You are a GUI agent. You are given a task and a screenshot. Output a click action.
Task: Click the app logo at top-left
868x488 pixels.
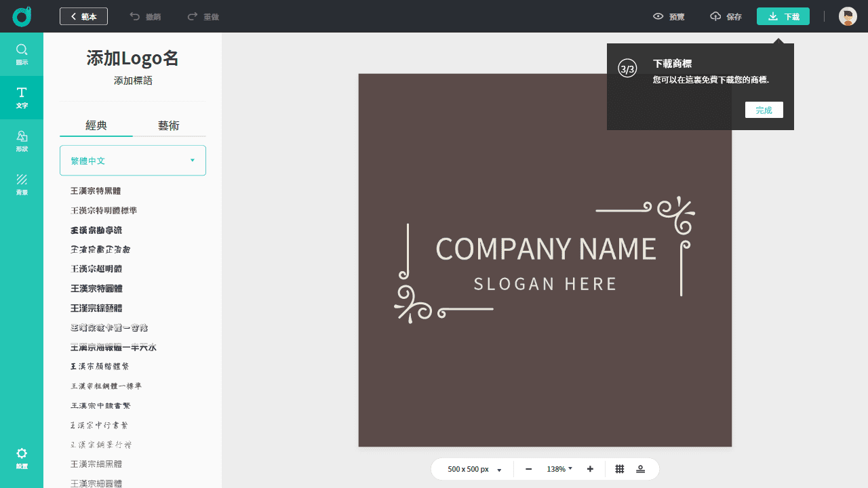22,16
